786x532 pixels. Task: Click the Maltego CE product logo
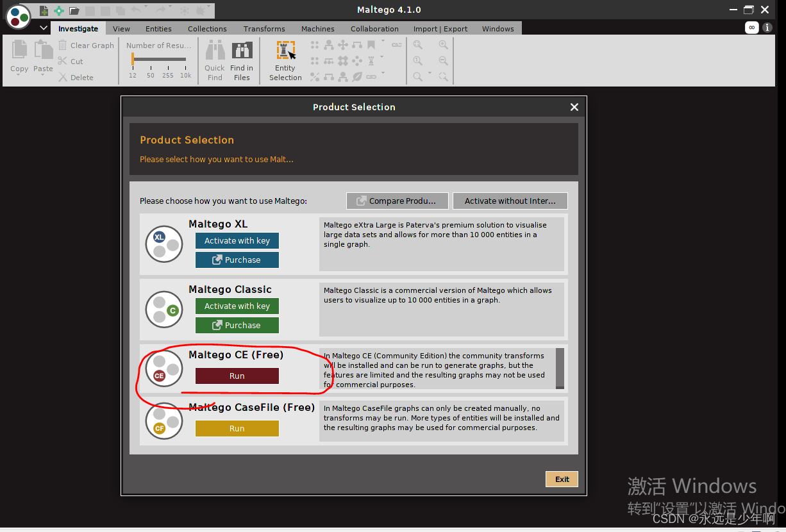pos(164,369)
